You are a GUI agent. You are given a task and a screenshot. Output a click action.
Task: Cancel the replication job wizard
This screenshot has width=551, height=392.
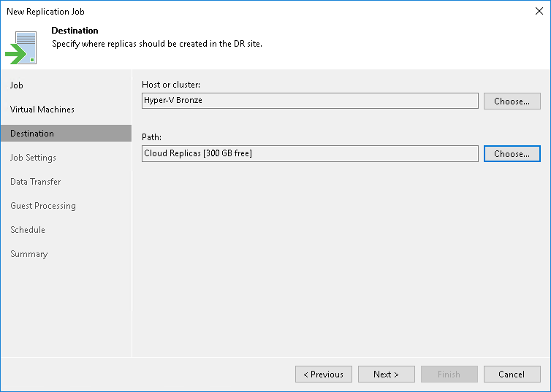point(512,374)
